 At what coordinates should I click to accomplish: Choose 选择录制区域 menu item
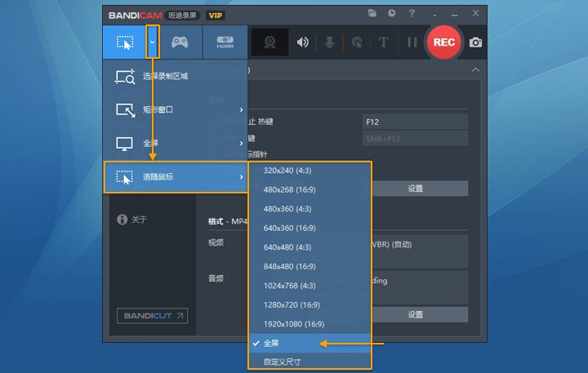pyautogui.click(x=176, y=77)
